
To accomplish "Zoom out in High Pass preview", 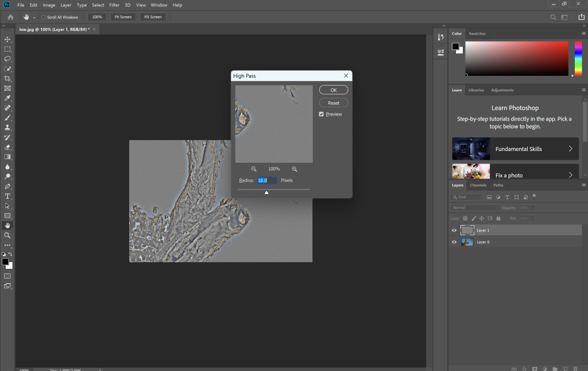I will click(253, 169).
